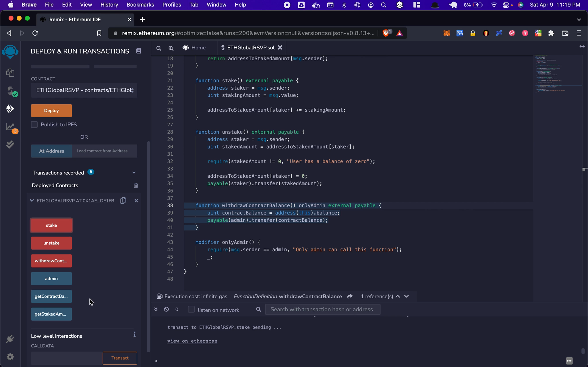This screenshot has width=588, height=367.
Task: Open the browser tab list chevron
Action: click(579, 20)
